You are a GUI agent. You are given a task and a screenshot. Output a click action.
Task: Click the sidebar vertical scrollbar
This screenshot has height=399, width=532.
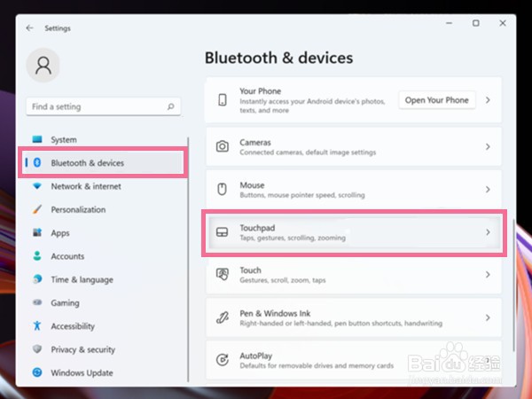[x=188, y=260]
